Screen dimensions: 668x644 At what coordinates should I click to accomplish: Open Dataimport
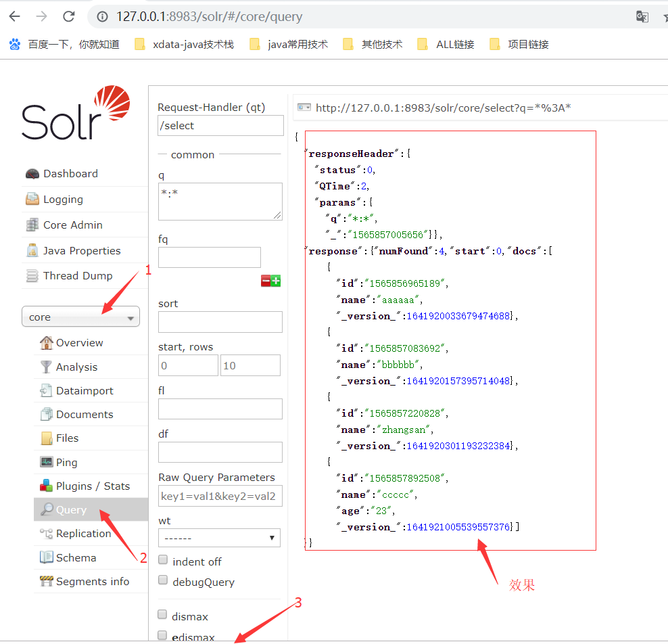[85, 391]
